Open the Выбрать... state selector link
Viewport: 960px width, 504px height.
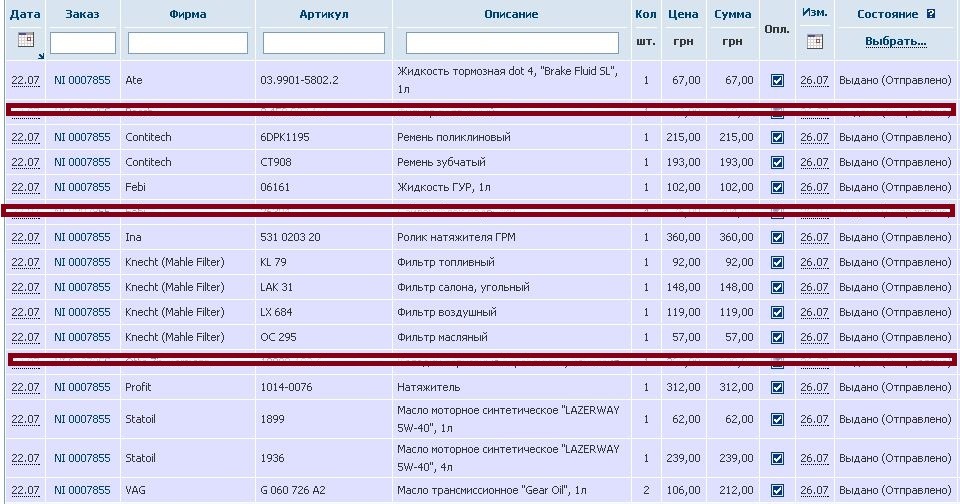tap(895, 42)
